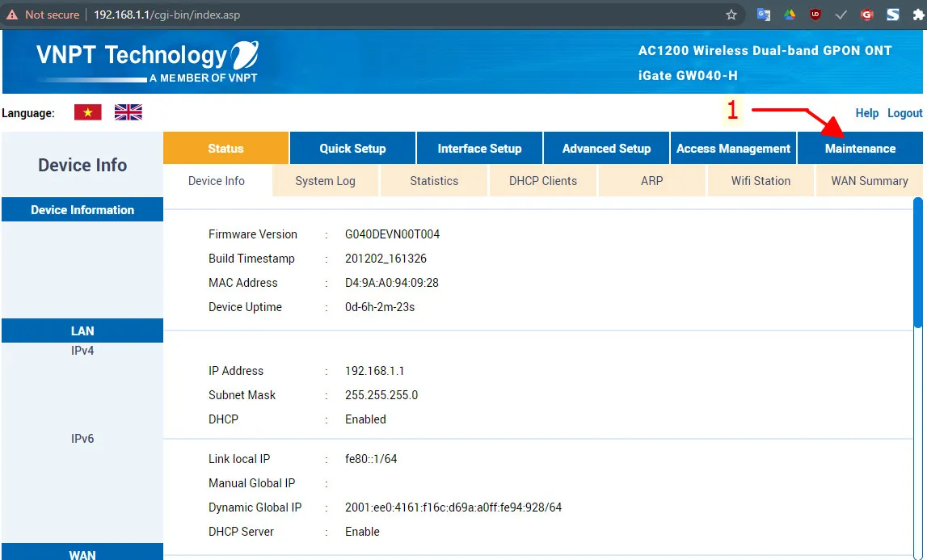Viewport: 927px width, 560px height.
Task: Switch to the Advanced Setup tab
Action: (606, 149)
